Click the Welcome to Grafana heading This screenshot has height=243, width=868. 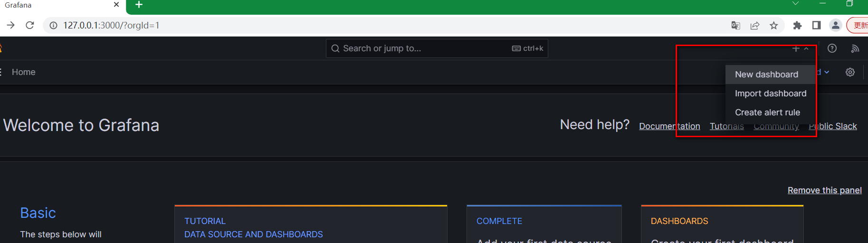81,125
